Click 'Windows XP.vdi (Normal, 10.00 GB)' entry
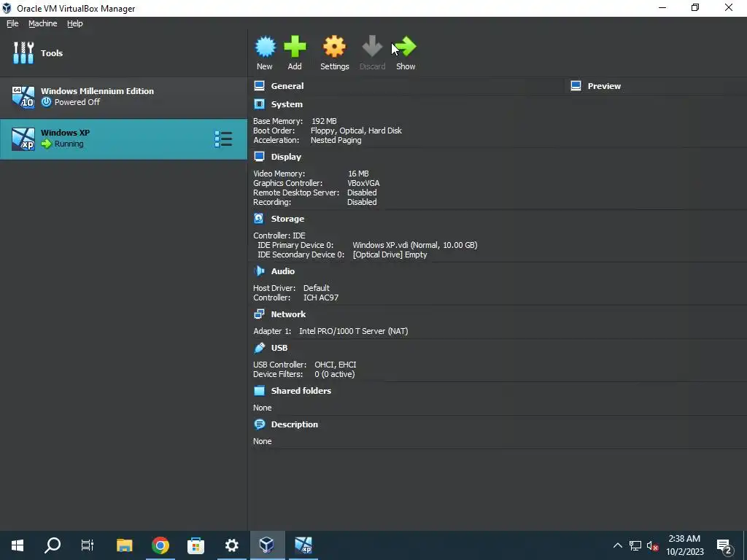 pos(415,245)
